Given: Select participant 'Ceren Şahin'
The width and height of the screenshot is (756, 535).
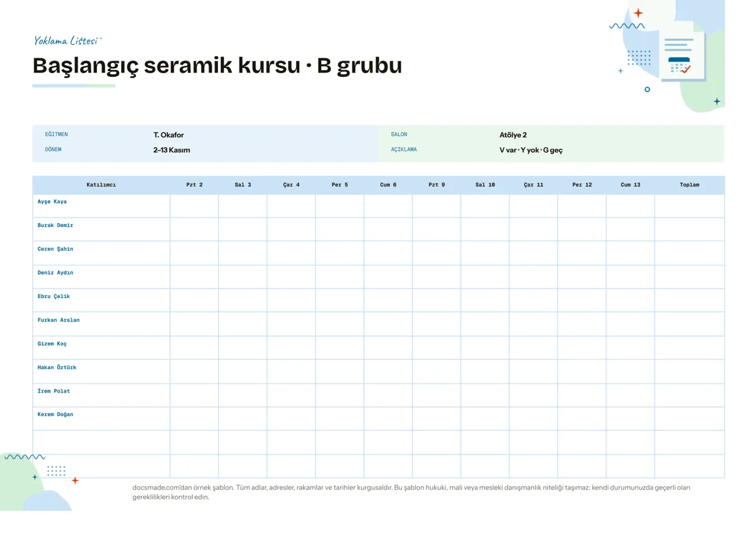Looking at the screenshot, I should pos(55,249).
